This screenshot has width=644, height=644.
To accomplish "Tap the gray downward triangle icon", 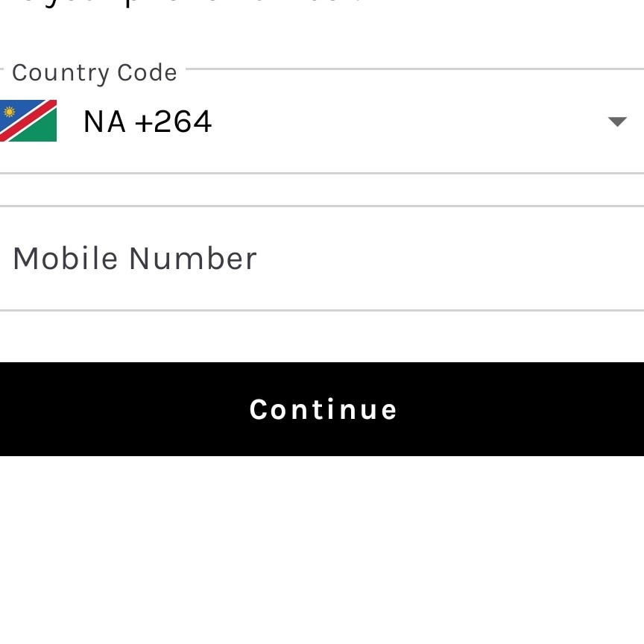I will tap(616, 121).
